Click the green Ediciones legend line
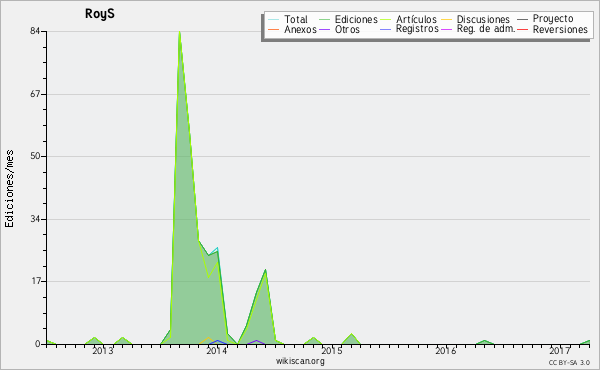This screenshot has width=600, height=370. click(324, 20)
